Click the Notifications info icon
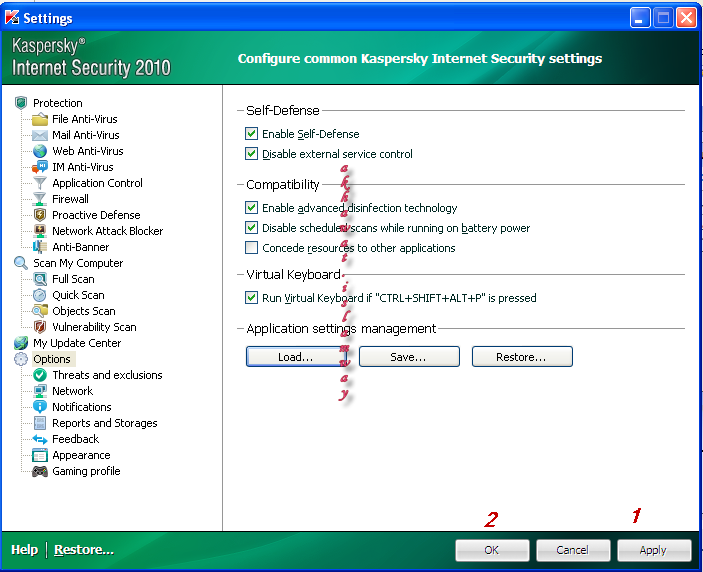The height and width of the screenshot is (572, 703). (40, 407)
